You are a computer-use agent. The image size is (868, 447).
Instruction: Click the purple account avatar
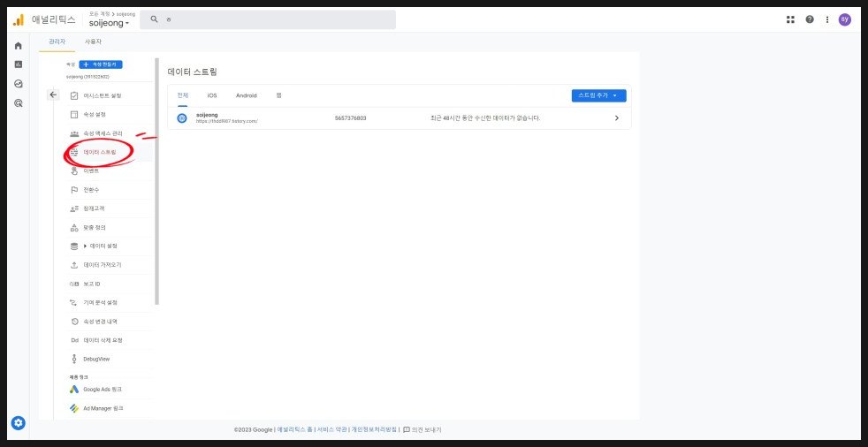click(x=845, y=19)
